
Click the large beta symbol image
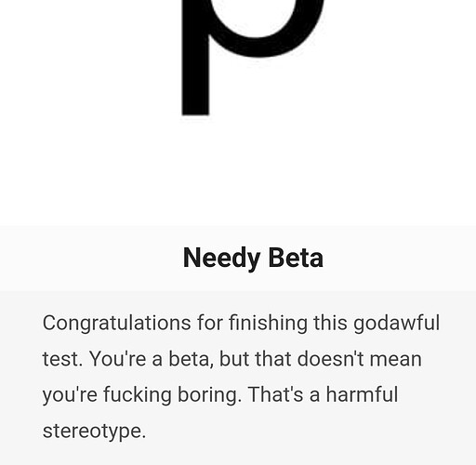253,58
